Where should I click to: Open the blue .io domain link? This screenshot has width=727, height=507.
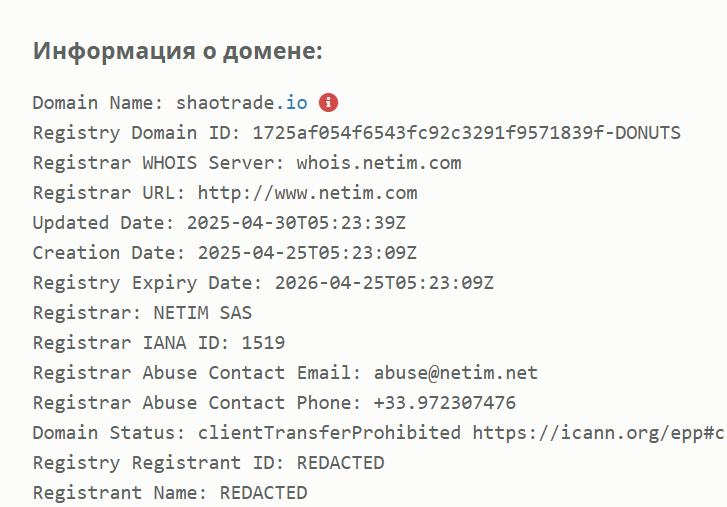[x=292, y=102]
